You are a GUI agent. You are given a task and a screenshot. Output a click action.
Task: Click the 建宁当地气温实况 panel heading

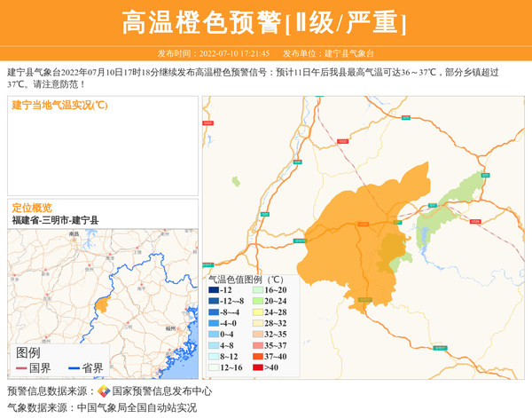pyautogui.click(x=59, y=105)
